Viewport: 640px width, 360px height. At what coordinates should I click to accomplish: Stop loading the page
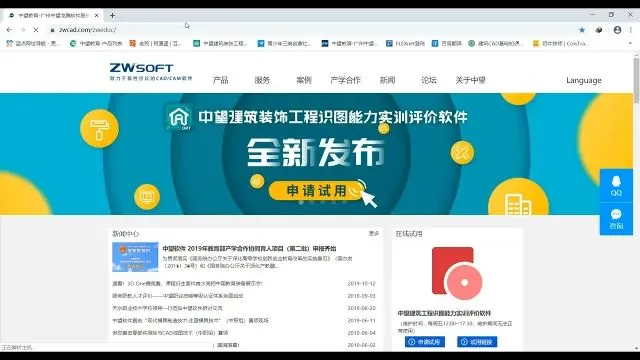point(36,30)
